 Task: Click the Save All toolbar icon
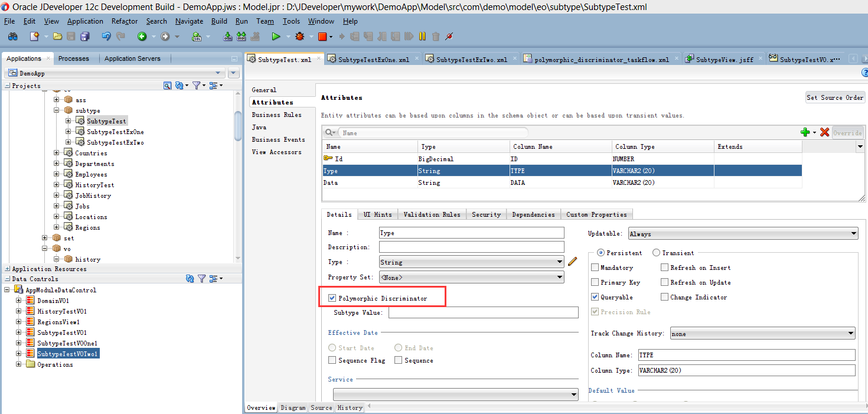click(x=84, y=37)
